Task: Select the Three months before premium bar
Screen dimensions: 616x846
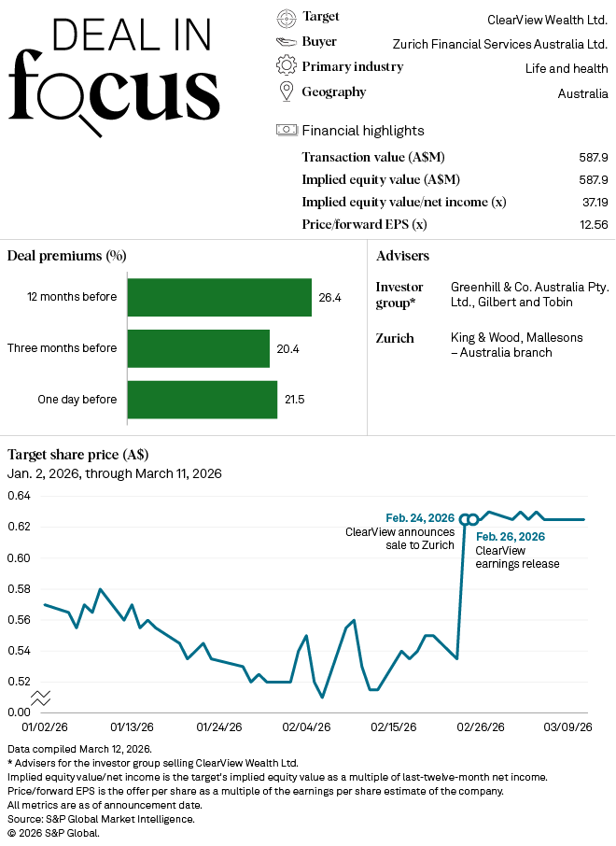Action: pyautogui.click(x=198, y=348)
